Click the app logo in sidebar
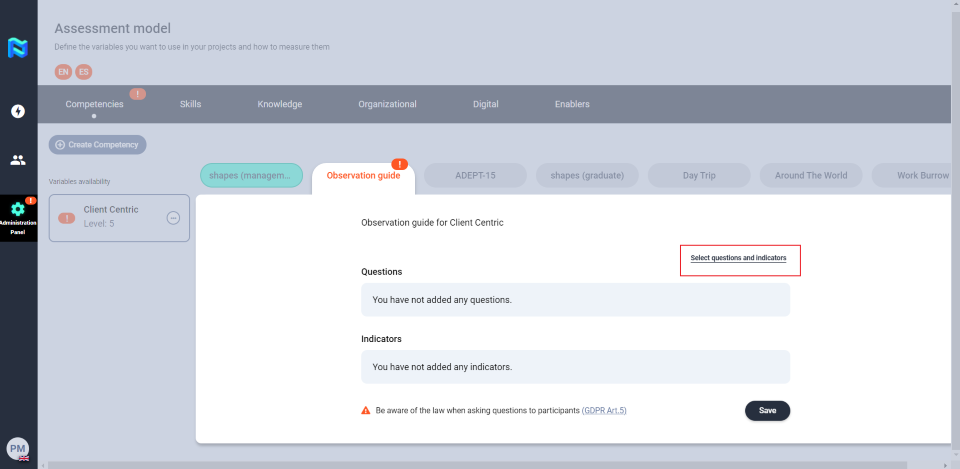The height and width of the screenshot is (469, 960). pyautogui.click(x=18, y=47)
